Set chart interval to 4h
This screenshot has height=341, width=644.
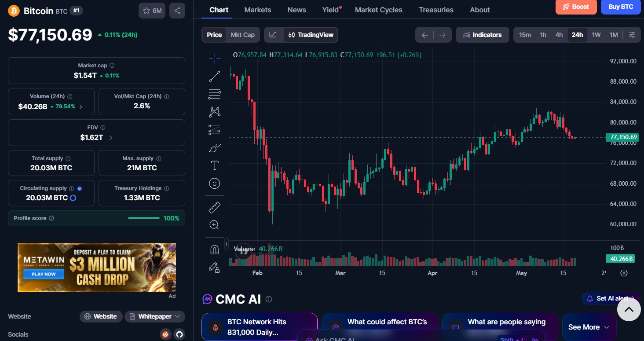tap(559, 35)
